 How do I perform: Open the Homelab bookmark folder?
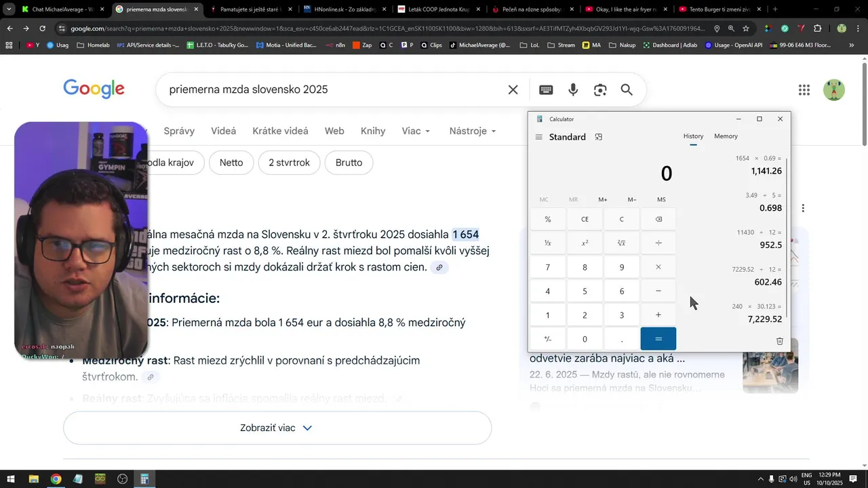[x=94, y=45]
